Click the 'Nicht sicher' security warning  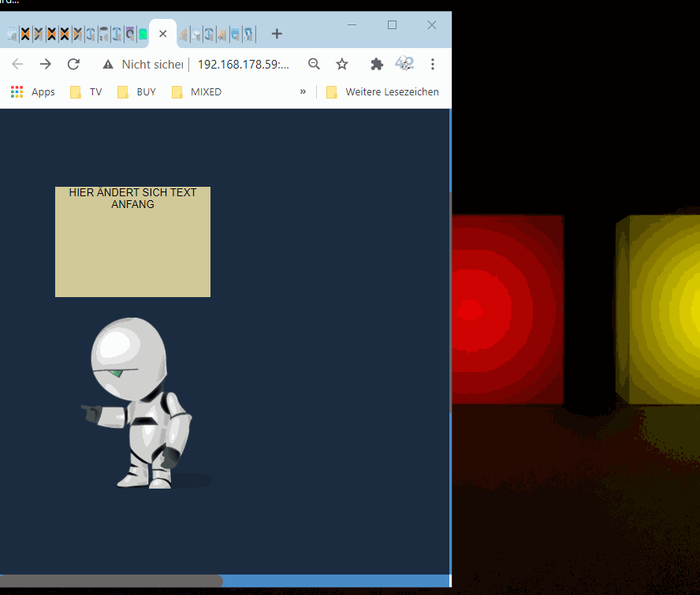point(143,65)
